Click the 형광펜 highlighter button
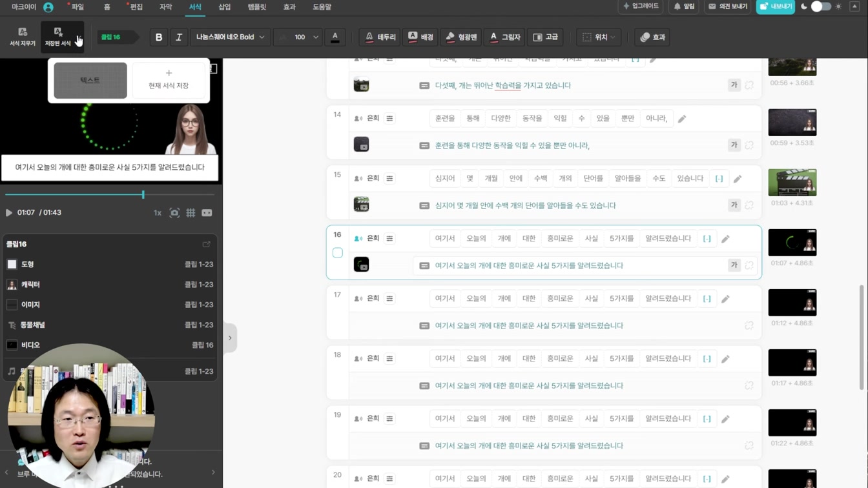Screen dimensions: 868x488 (461, 37)
